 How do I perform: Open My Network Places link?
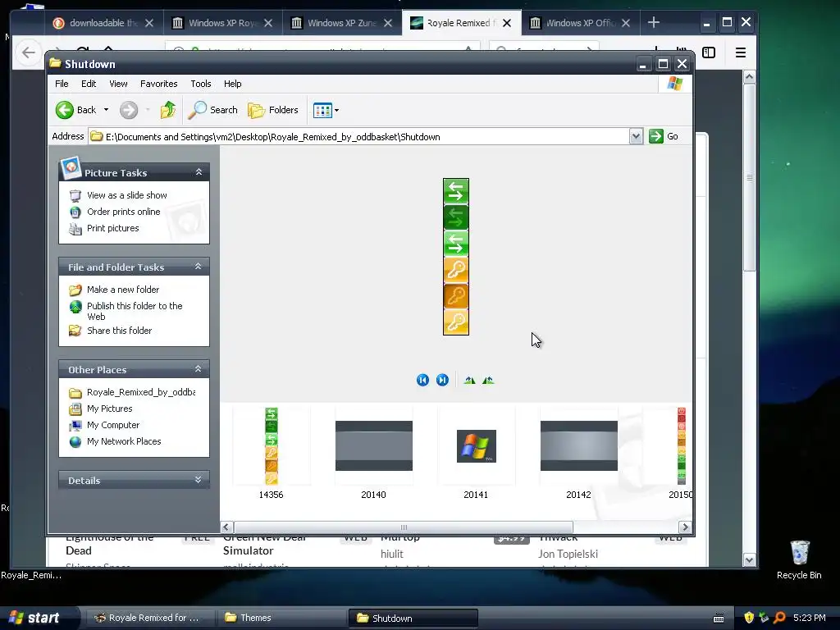124,441
